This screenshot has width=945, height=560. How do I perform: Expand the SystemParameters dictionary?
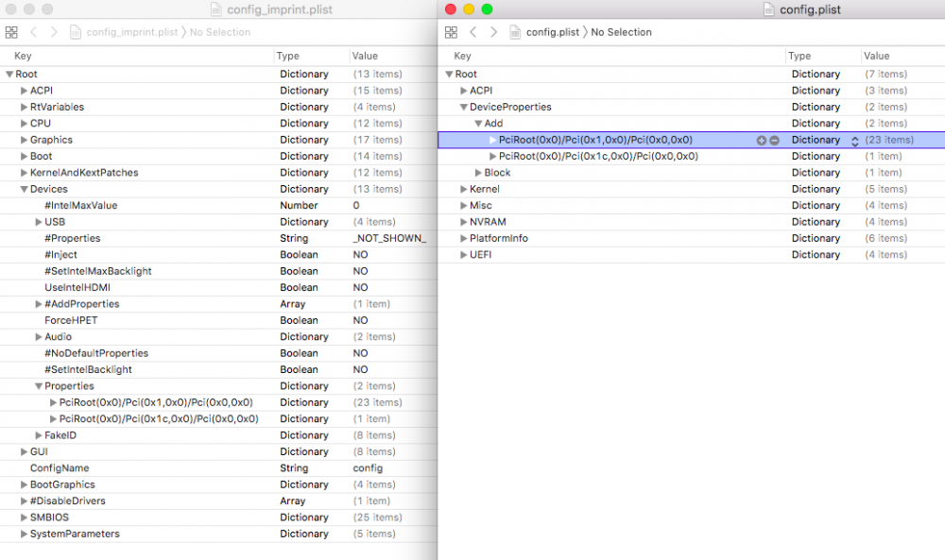[25, 535]
